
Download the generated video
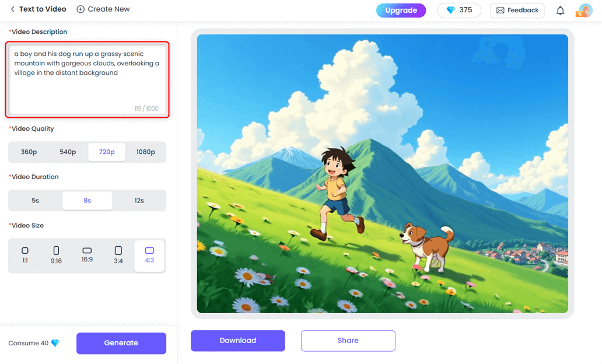pos(238,341)
